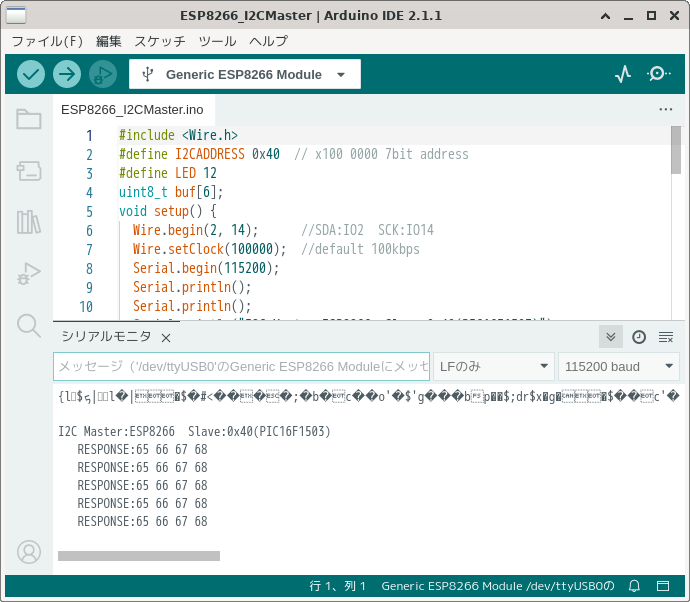
Task: Click the cursor position 行 1、列 1 status
Action: click(338, 586)
